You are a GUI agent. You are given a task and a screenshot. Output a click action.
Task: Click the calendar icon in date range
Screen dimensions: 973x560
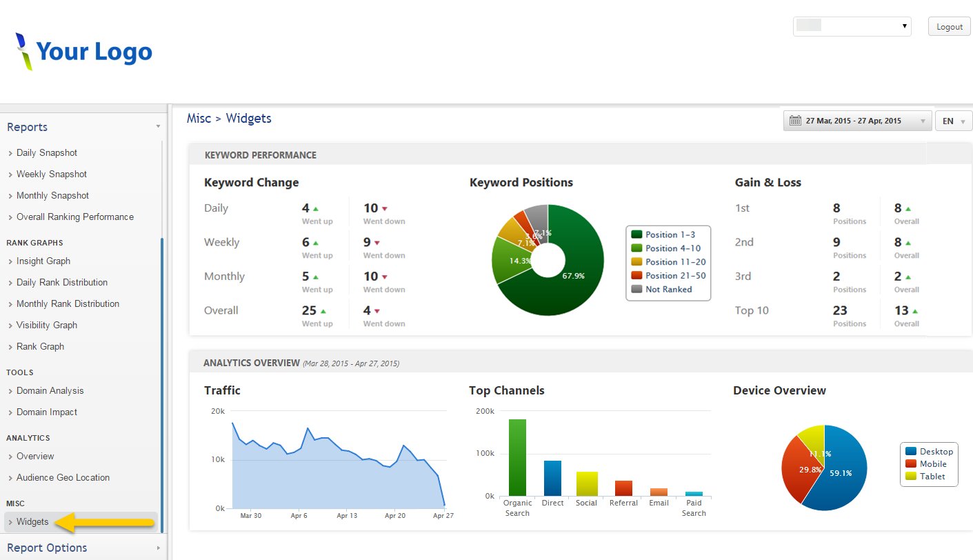pos(795,121)
